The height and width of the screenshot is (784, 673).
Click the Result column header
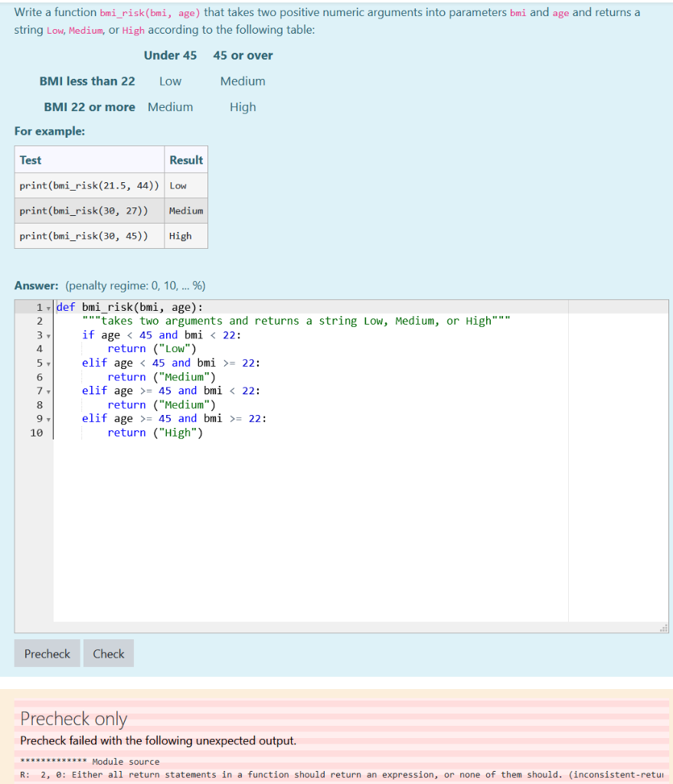186,159
